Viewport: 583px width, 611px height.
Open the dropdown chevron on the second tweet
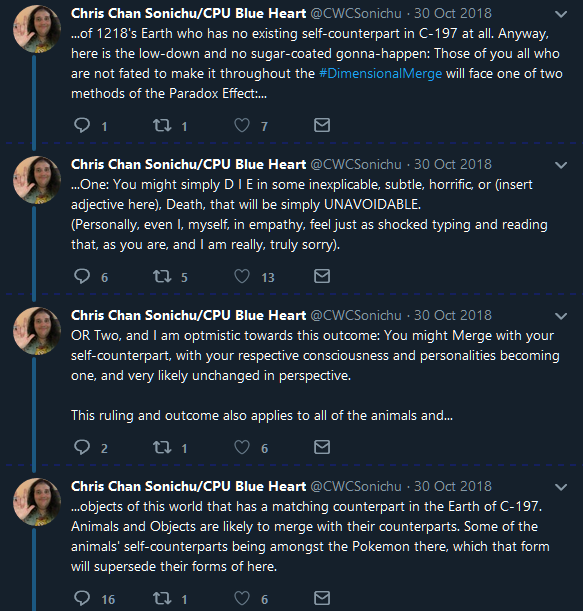[561, 165]
